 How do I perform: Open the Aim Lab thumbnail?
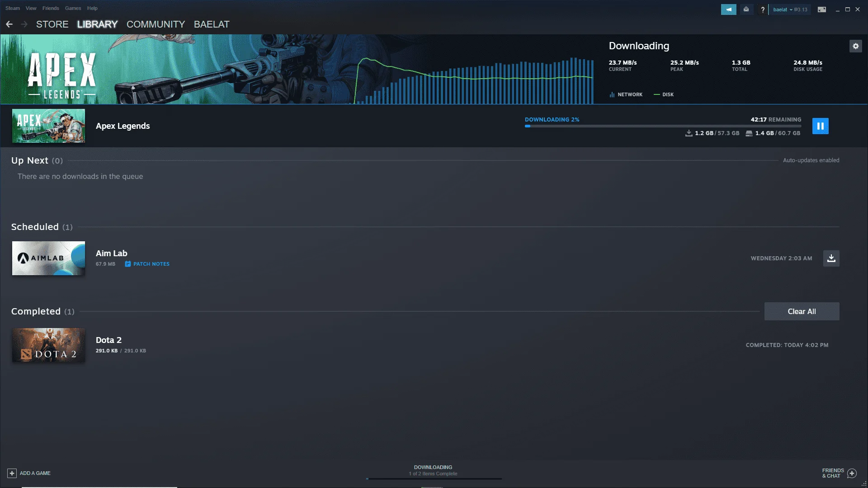[x=48, y=258]
